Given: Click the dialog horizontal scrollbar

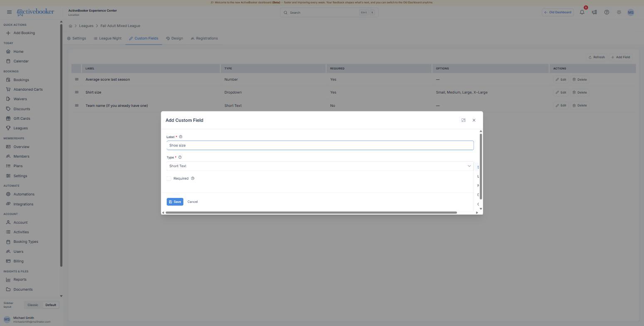Looking at the screenshot, I should pos(311,212).
